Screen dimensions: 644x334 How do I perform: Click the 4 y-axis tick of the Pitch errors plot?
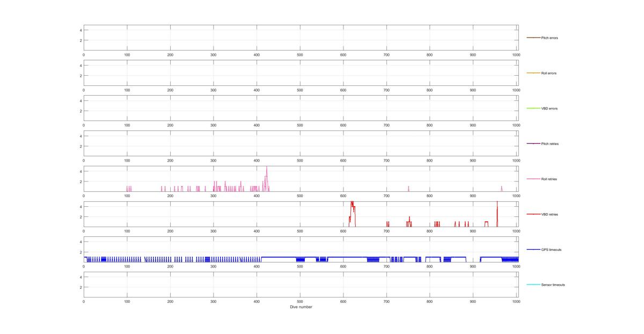click(x=80, y=30)
